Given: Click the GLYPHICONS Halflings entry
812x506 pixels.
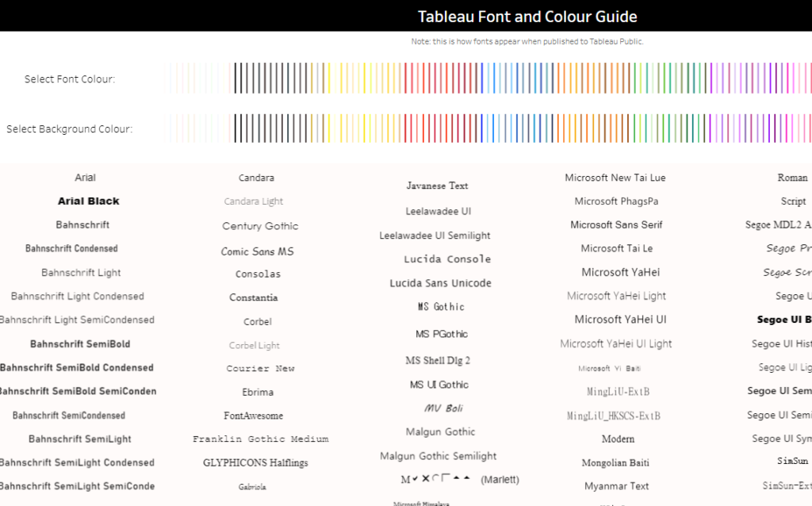Looking at the screenshot, I should pos(255,462).
